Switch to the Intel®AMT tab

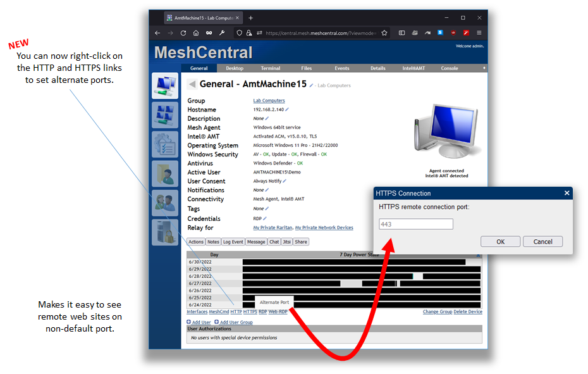click(413, 68)
